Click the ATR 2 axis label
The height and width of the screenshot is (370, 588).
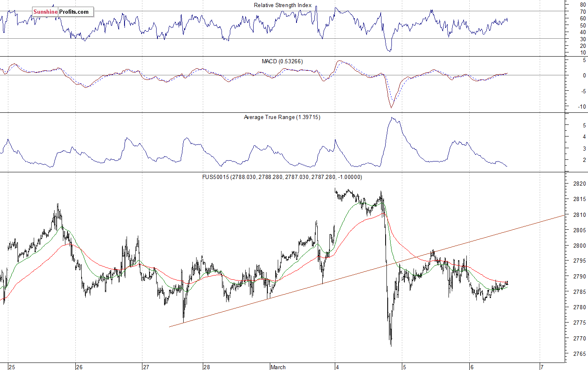pos(584,160)
